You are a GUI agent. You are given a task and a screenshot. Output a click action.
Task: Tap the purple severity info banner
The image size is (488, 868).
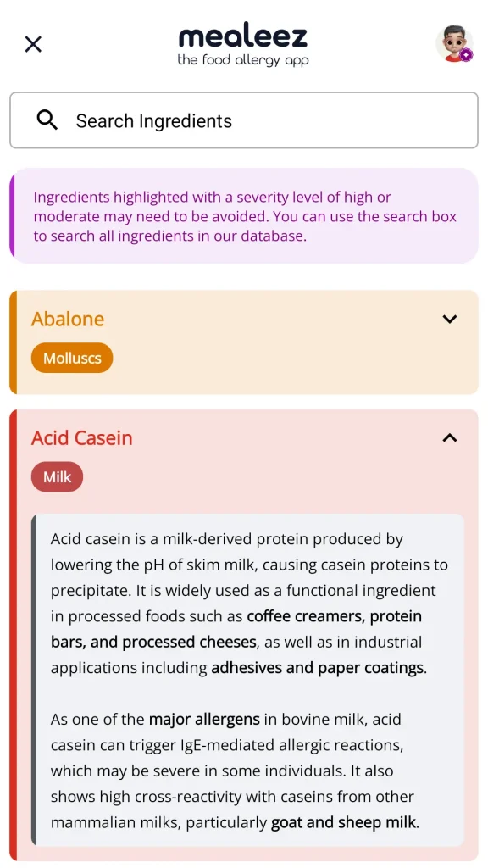[x=244, y=216]
